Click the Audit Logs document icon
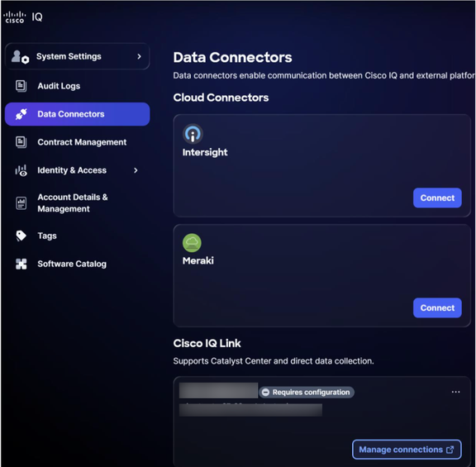 (x=21, y=86)
